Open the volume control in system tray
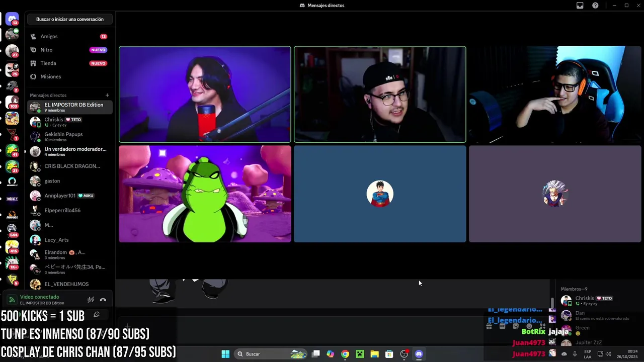Viewport: 644px width, 362px height. pos(608,354)
